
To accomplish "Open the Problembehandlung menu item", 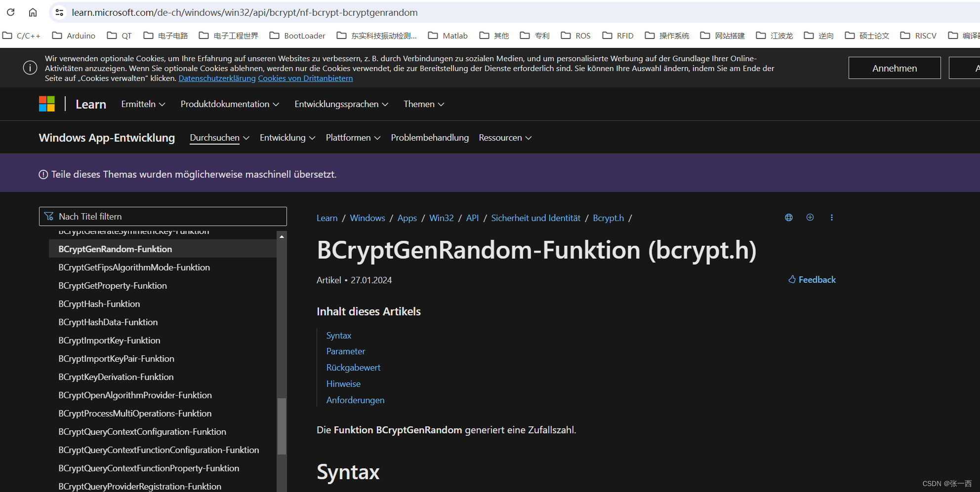I will [x=430, y=138].
